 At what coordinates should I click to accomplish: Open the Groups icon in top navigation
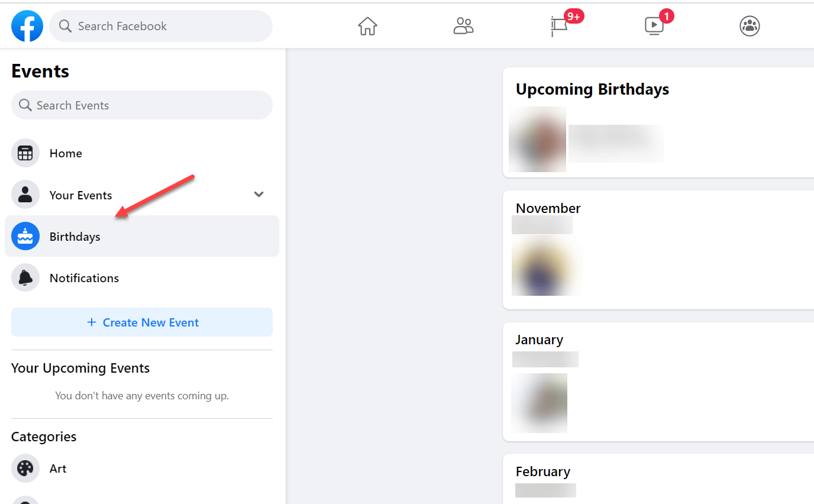click(750, 26)
